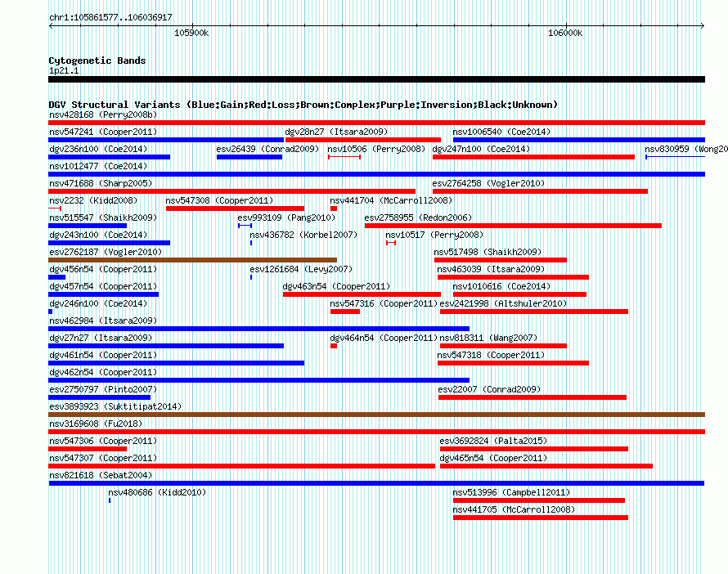This screenshot has width=728, height=574.
Task: Click the esv3893923 (Suktitipat2014) label
Action: point(115,406)
